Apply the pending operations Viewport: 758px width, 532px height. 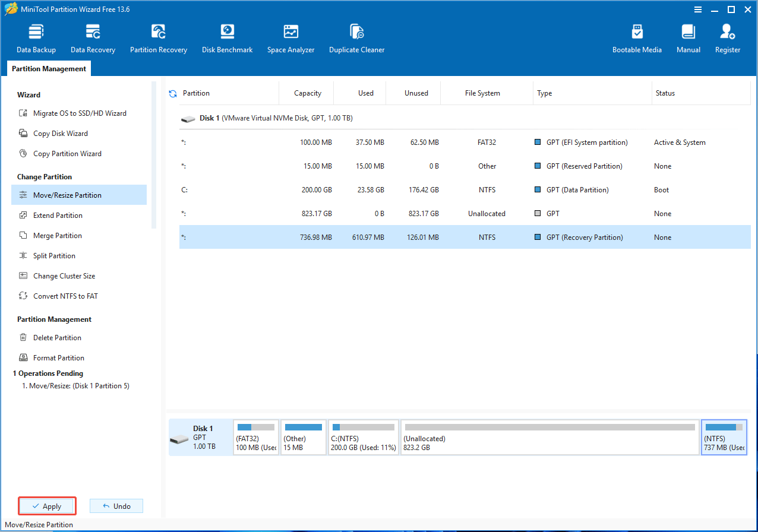[47, 505]
